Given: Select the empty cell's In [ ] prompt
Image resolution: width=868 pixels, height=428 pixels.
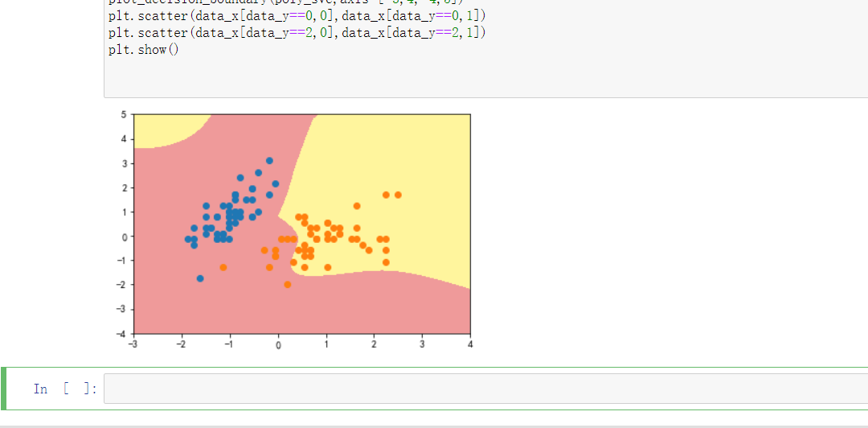Looking at the screenshot, I should pyautogui.click(x=65, y=389).
